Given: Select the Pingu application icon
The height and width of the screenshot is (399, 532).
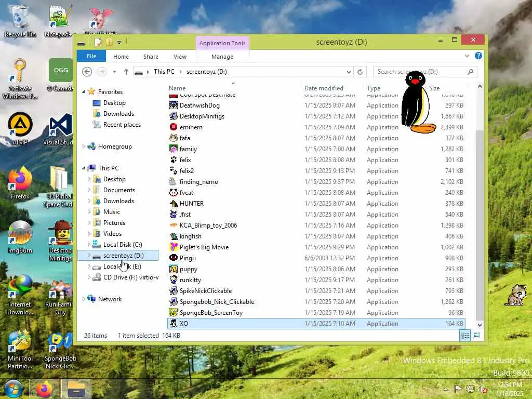Looking at the screenshot, I should coord(174,258).
